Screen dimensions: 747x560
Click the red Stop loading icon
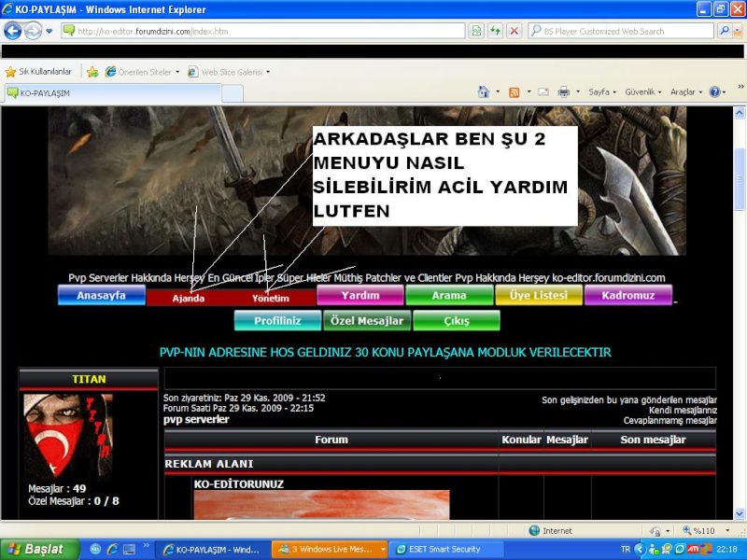click(514, 32)
